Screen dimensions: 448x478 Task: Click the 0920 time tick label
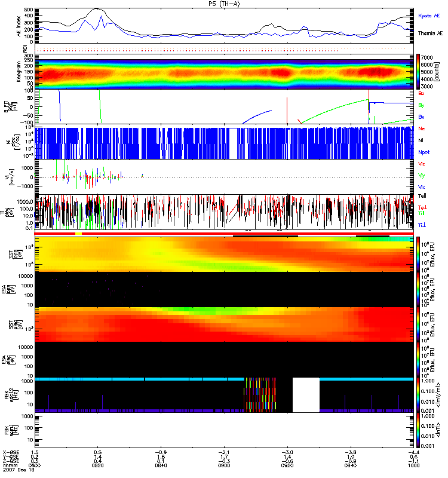287,465
